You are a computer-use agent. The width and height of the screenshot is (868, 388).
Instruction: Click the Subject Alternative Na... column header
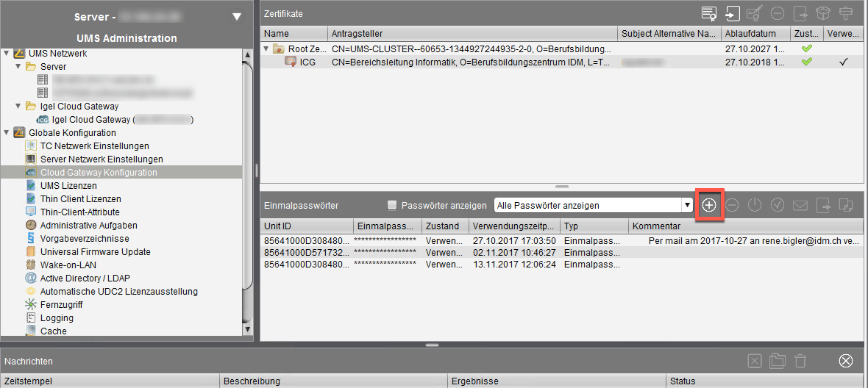point(669,34)
